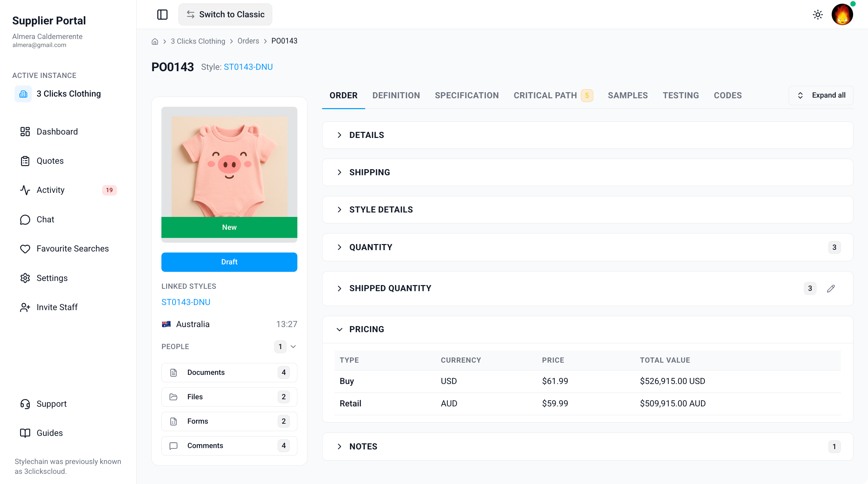Click the Files folder icon
This screenshot has height=484, width=868.
pyautogui.click(x=174, y=397)
